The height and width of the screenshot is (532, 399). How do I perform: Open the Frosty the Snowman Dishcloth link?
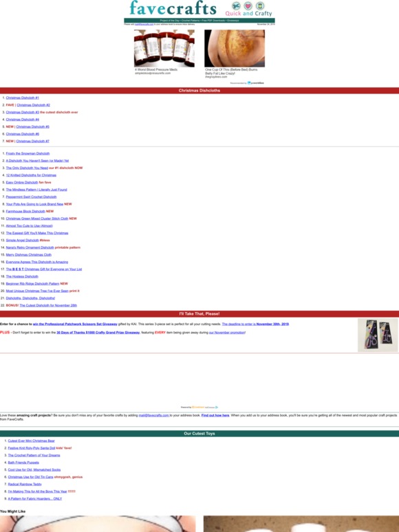(28, 153)
